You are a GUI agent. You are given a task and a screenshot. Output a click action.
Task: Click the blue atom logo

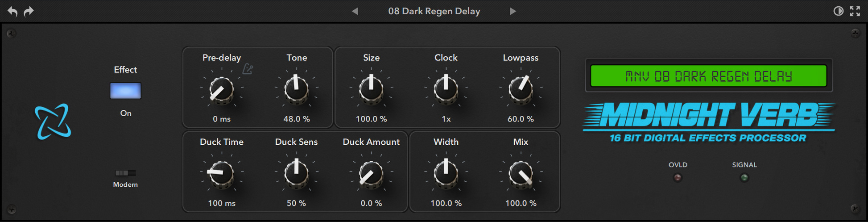click(x=53, y=121)
